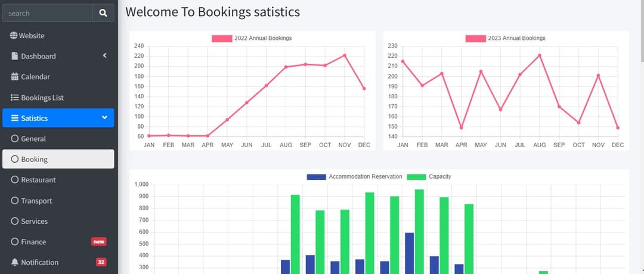Click the Dashboard file icon
Viewport: 644px width, 274px height.
coord(15,56)
